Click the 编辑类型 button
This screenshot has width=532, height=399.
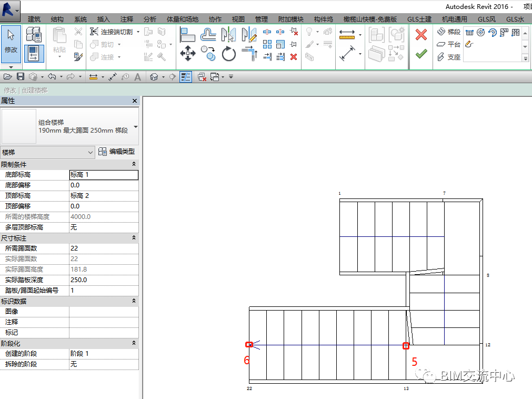116,152
